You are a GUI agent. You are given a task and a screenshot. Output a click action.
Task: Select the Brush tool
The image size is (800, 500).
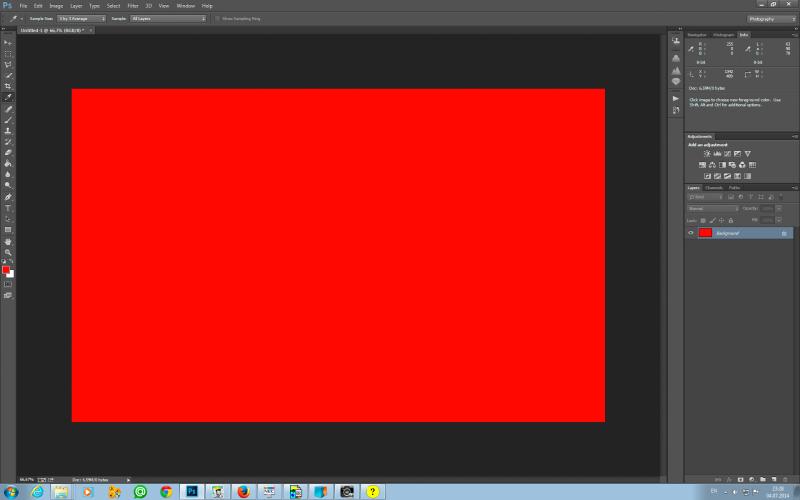(x=8, y=120)
